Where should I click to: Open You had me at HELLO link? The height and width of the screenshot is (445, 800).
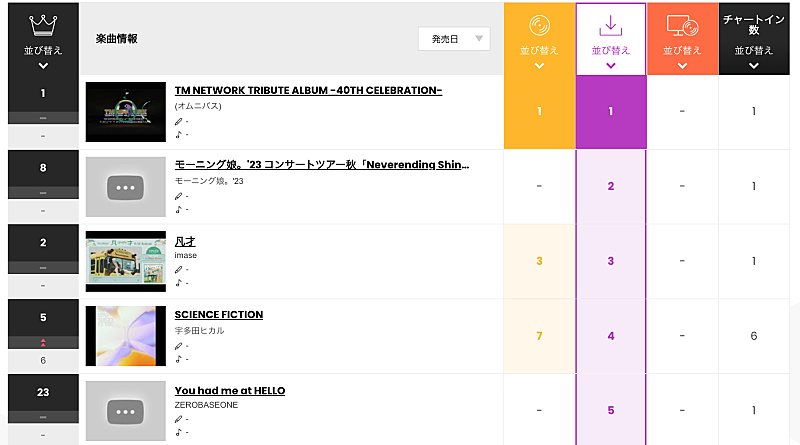click(x=229, y=390)
